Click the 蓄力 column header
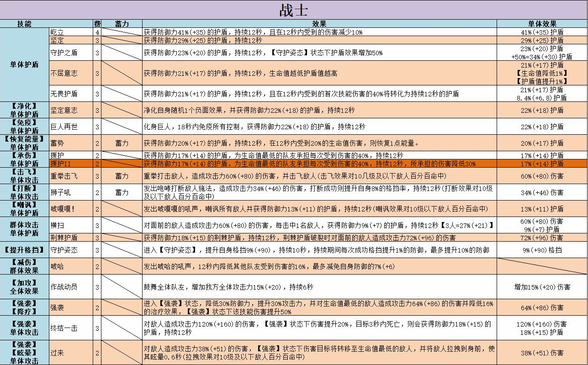588x365 pixels. 122,24
